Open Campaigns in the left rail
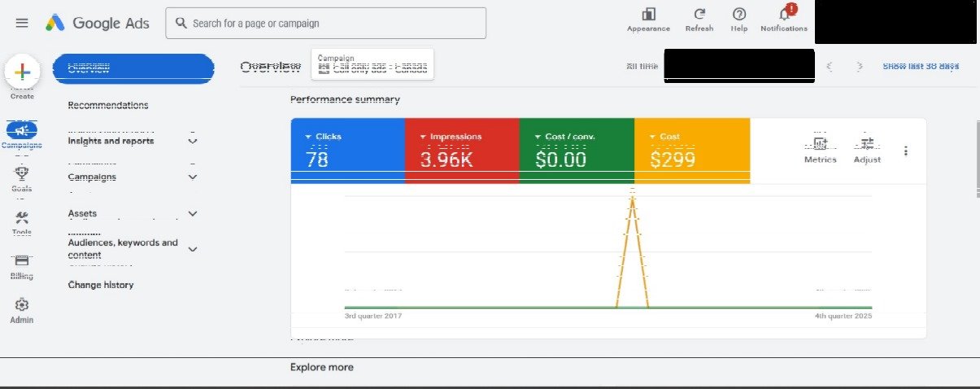This screenshot has width=980, height=389. click(22, 132)
